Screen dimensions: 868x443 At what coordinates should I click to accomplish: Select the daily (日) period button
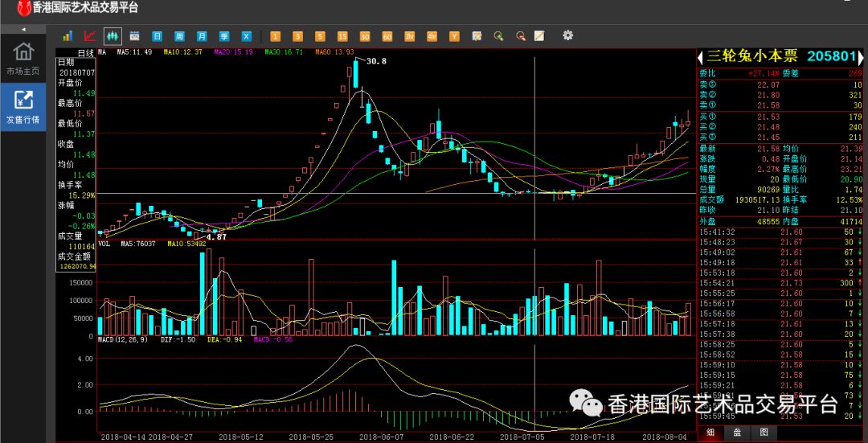tap(158, 36)
